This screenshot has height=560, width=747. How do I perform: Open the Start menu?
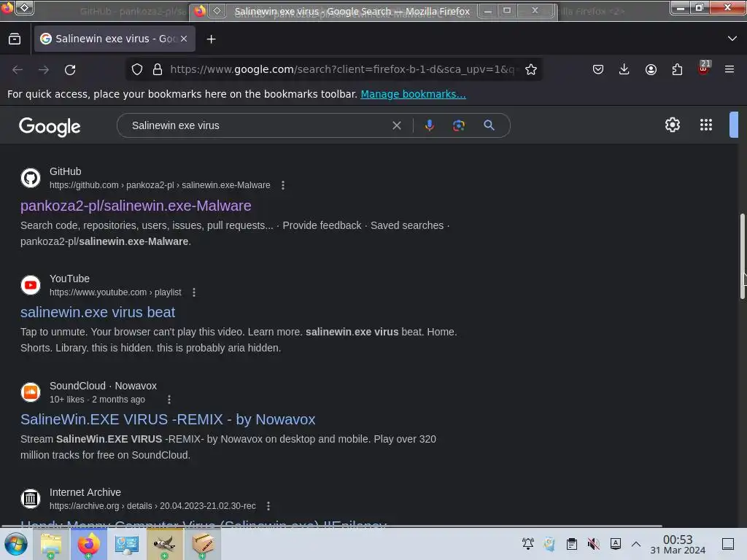(x=16, y=544)
